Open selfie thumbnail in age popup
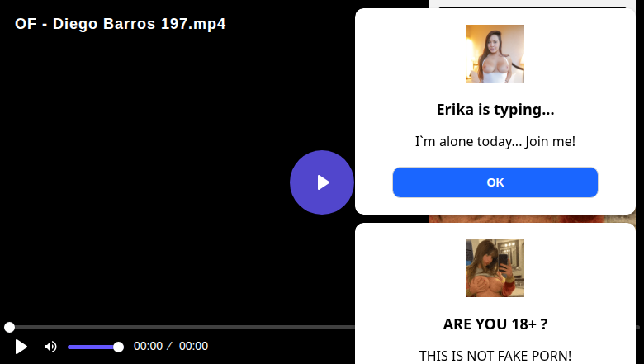 [x=495, y=268]
